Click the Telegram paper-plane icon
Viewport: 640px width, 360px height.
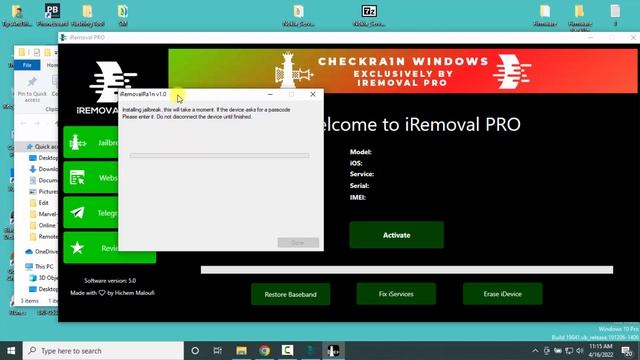coord(77,213)
